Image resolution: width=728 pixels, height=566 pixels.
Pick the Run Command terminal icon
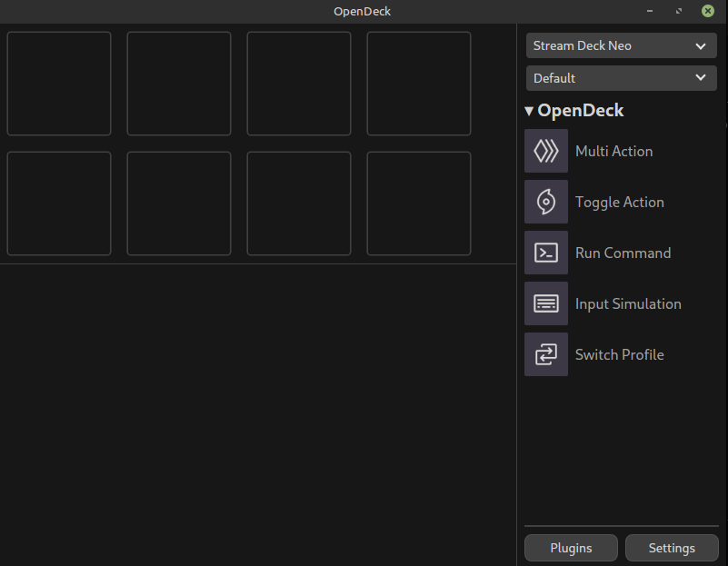546,253
